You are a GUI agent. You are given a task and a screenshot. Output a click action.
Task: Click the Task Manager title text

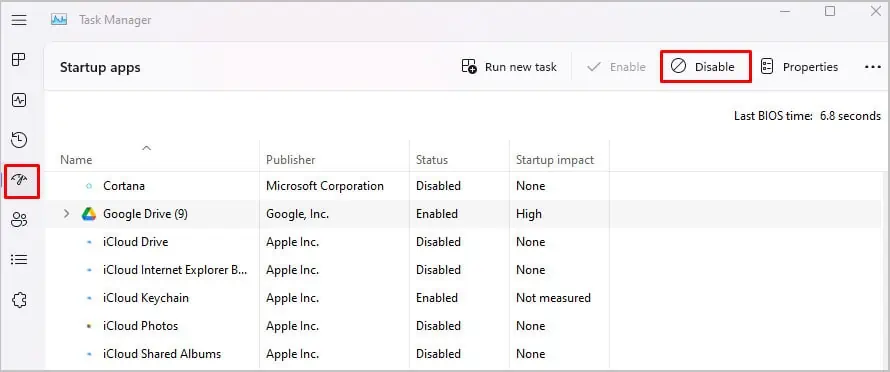coord(115,20)
